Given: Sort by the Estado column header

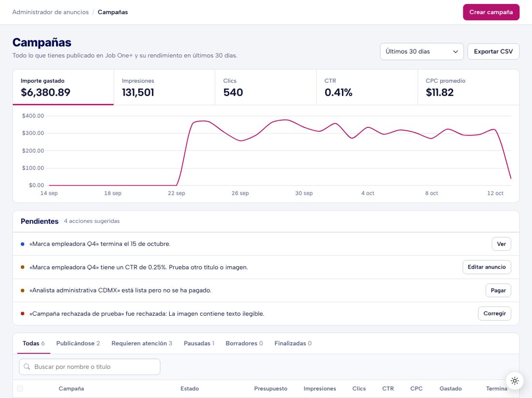Looking at the screenshot, I should tap(190, 388).
